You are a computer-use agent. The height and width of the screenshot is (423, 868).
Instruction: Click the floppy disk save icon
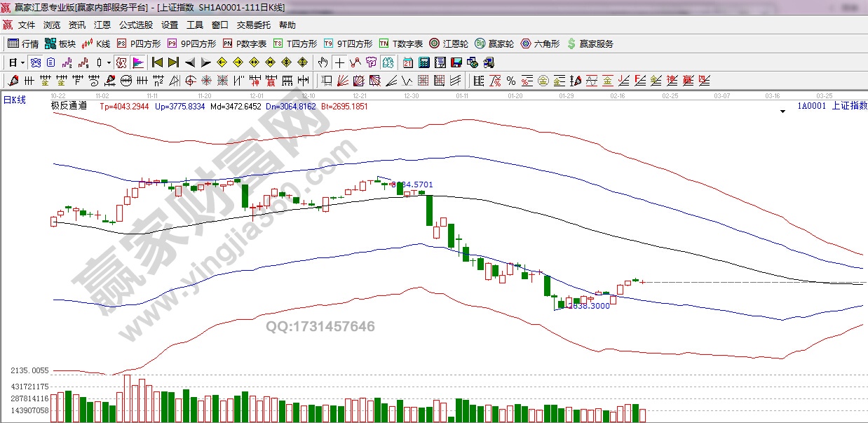pyautogui.click(x=458, y=62)
